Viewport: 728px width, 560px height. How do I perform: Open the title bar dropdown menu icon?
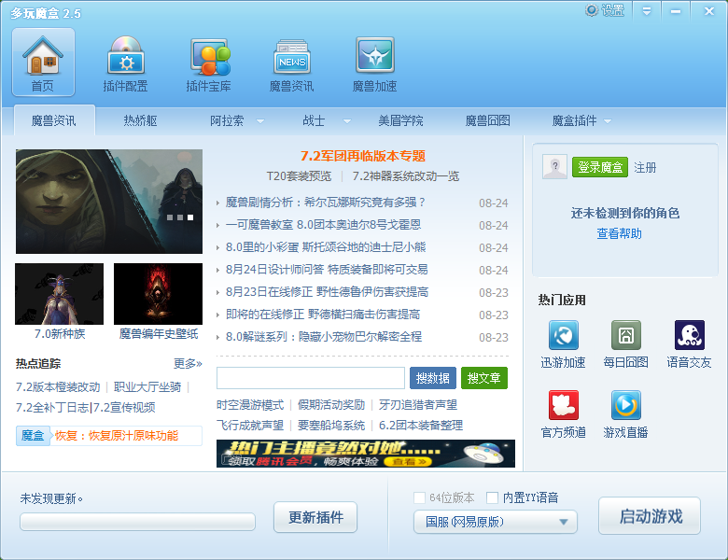pos(646,11)
